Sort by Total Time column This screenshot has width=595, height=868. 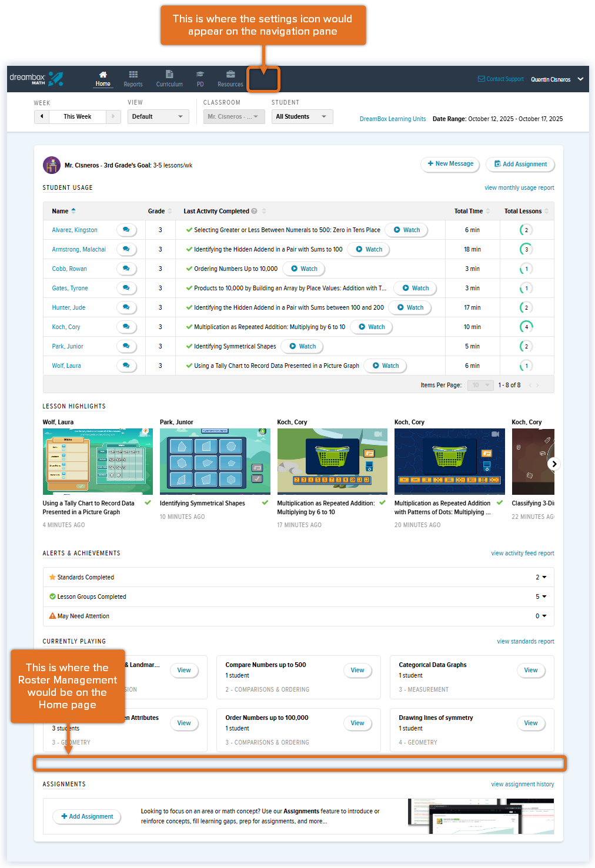pos(472,211)
